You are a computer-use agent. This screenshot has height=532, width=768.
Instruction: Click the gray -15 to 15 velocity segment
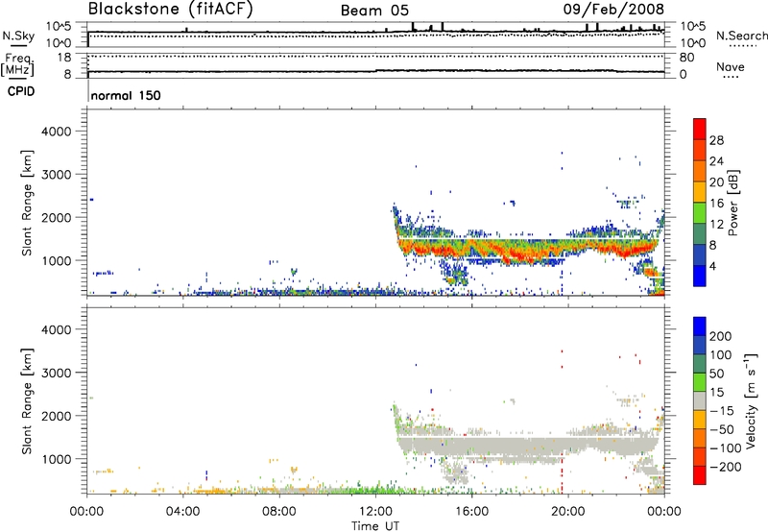point(700,400)
